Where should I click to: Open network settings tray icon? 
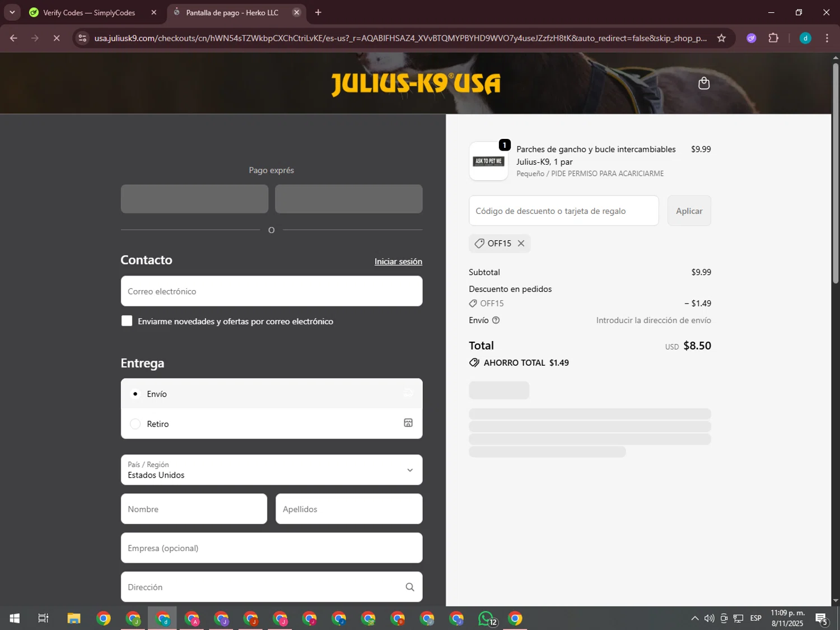tap(739, 618)
